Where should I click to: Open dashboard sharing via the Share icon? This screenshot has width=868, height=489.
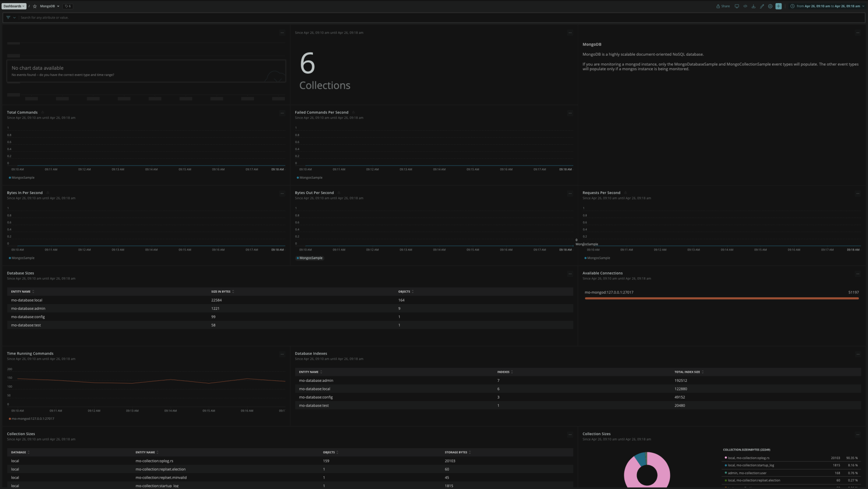(x=722, y=6)
